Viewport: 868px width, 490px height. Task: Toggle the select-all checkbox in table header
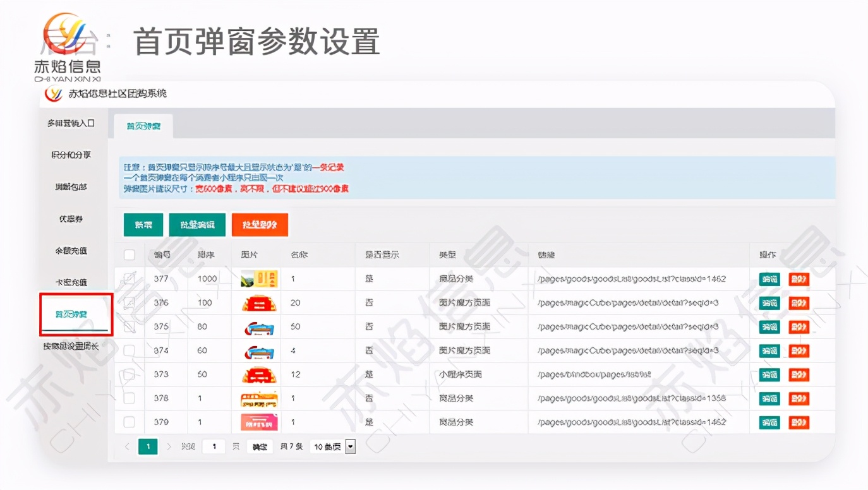point(130,255)
